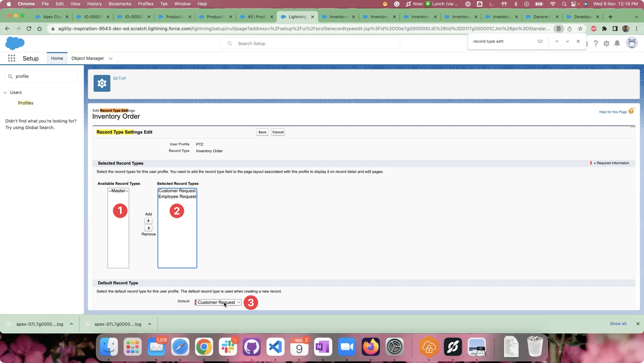Switch to the Apex Class browser tab
Viewport: 644px width, 363px height.
tap(52, 17)
